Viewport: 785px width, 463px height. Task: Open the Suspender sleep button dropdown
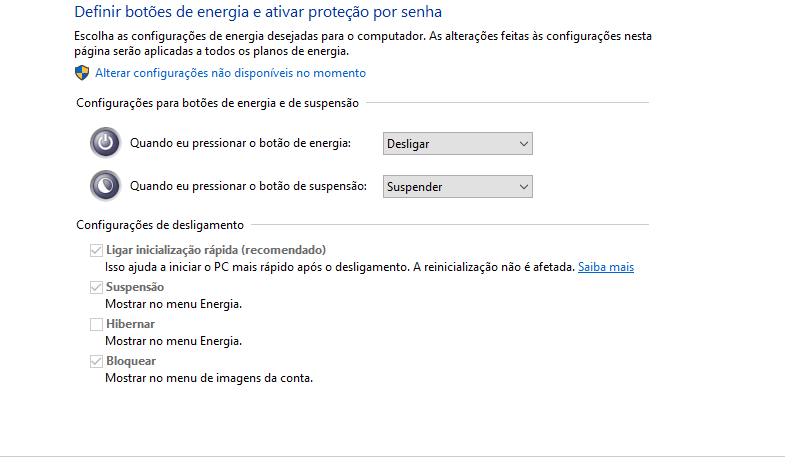click(458, 187)
